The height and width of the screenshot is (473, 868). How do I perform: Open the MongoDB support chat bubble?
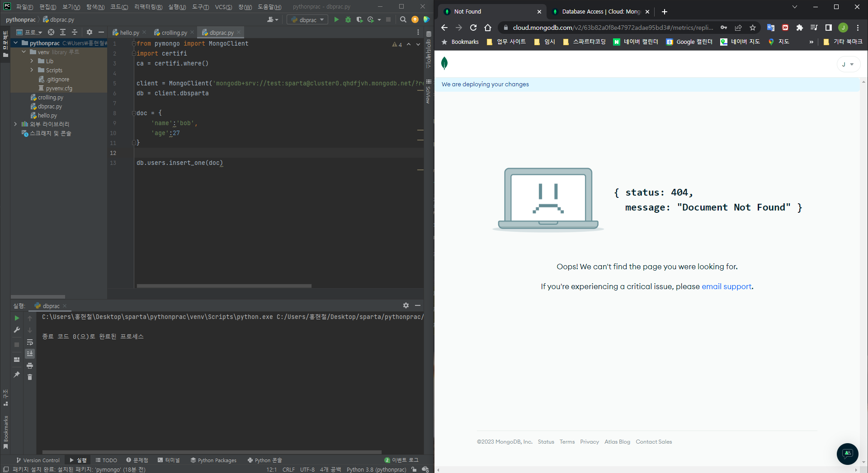point(848,454)
